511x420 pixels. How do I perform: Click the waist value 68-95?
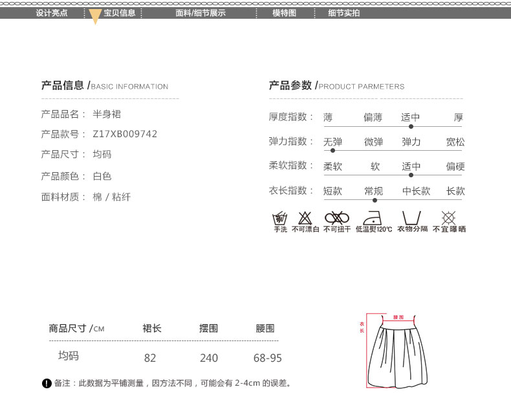pos(268,358)
